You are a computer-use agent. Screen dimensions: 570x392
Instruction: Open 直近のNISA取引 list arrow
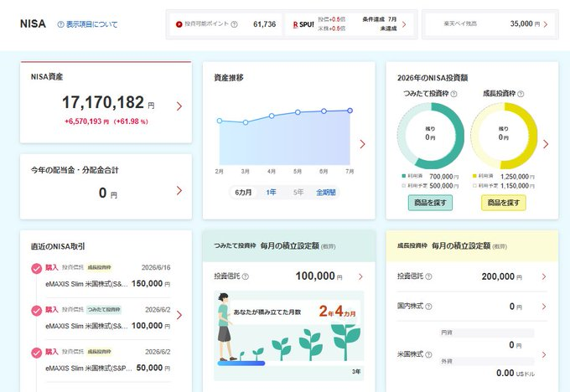179,315
